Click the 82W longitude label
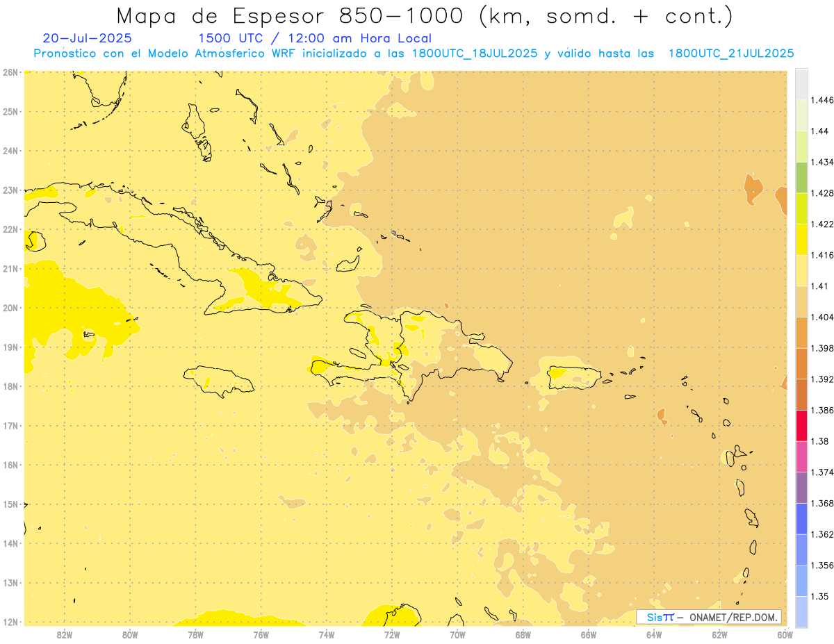The height and width of the screenshot is (644, 834). (x=64, y=634)
